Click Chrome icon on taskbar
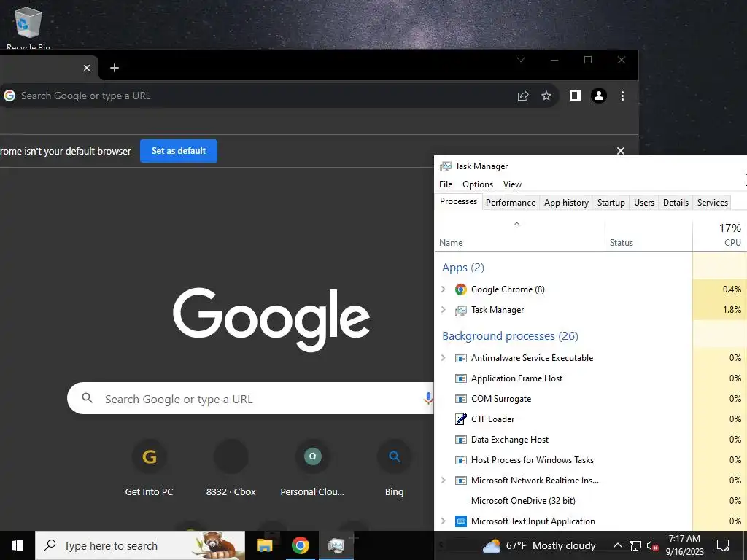Image resolution: width=747 pixels, height=560 pixels. pyautogui.click(x=300, y=545)
